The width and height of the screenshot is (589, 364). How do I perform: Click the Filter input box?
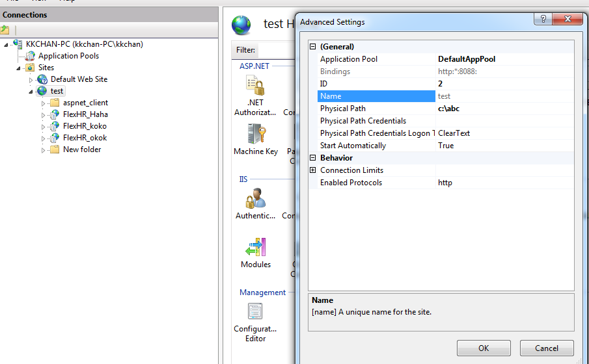tap(277, 50)
